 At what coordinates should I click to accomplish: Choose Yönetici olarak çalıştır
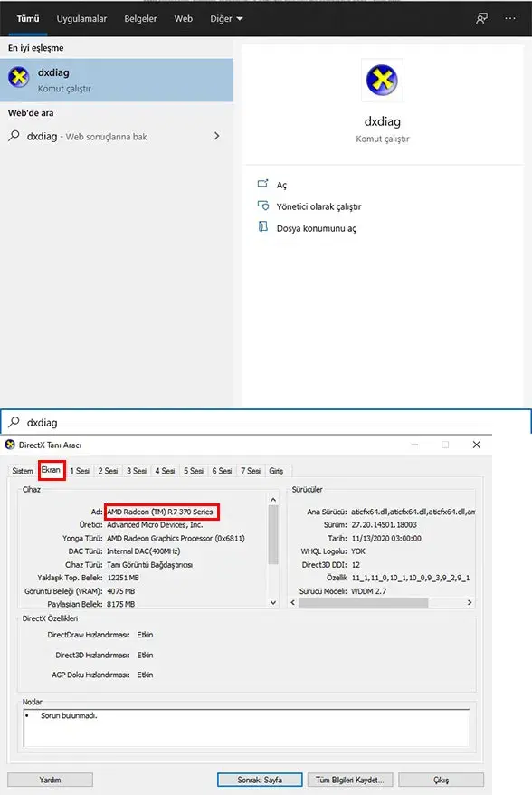point(318,206)
